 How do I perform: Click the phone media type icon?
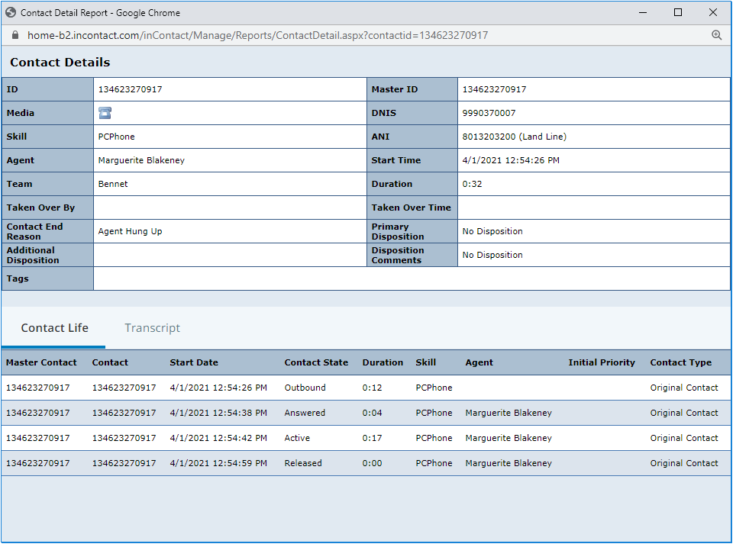[105, 113]
